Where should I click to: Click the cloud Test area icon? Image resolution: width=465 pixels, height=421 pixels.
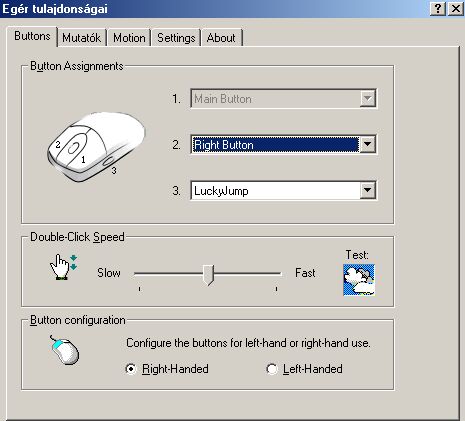pyautogui.click(x=359, y=280)
